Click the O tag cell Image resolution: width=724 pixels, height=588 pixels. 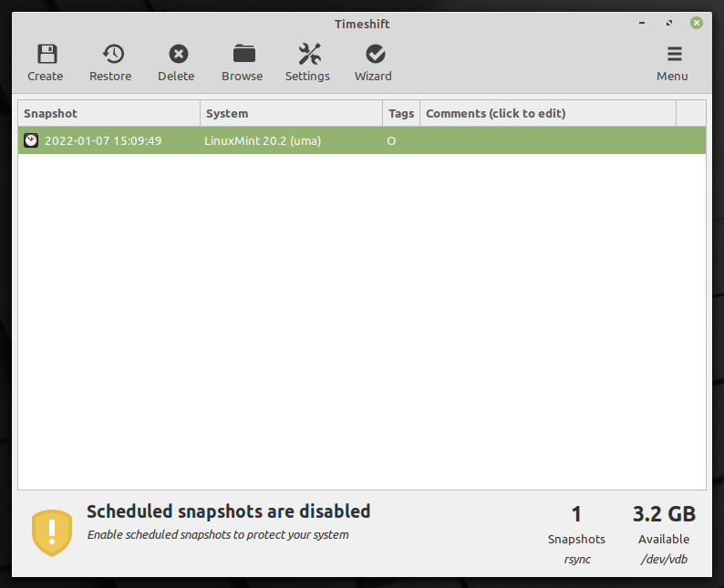[x=391, y=140]
